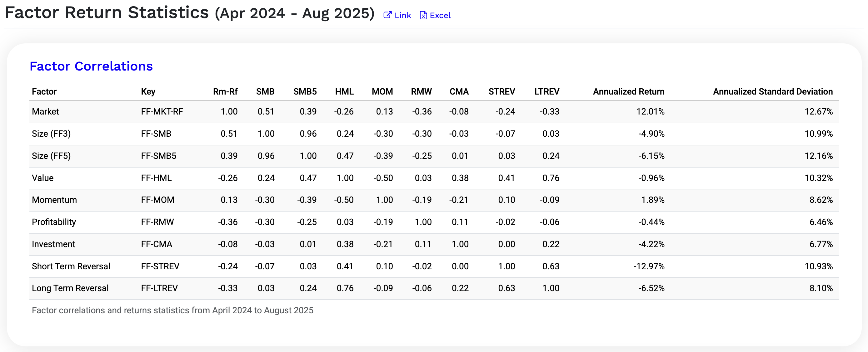Click the STREV column header
The image size is (868, 352).
(501, 91)
